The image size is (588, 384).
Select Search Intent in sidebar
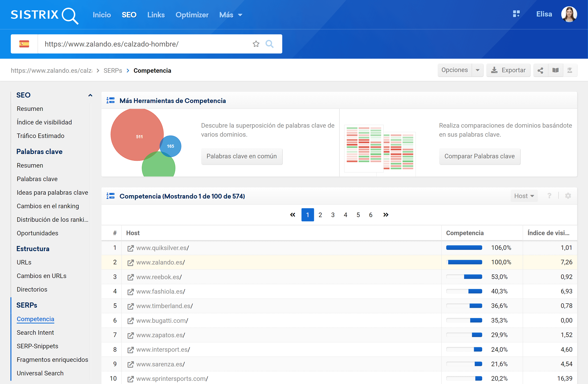35,332
